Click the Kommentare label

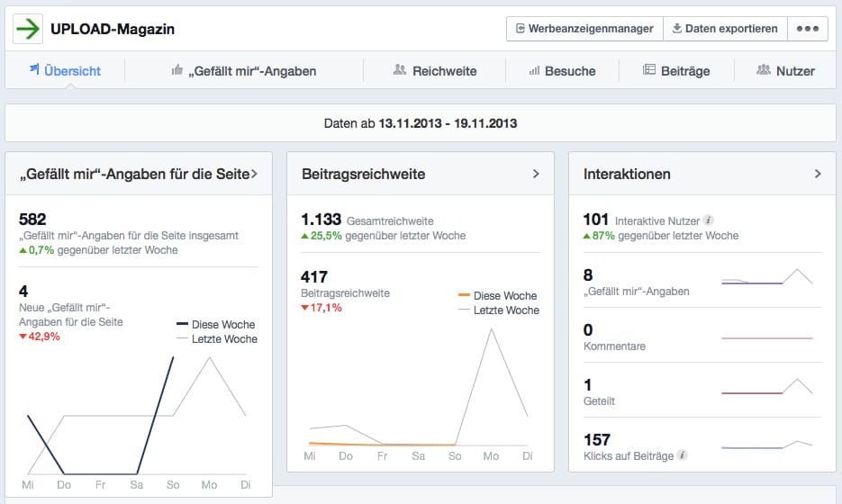[x=614, y=346]
